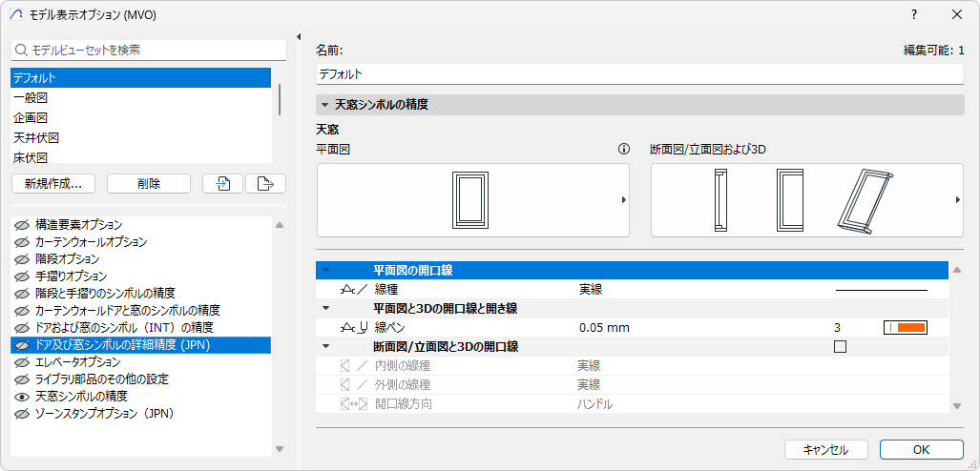Click the pen number 3 value
980x471 pixels.
click(837, 327)
